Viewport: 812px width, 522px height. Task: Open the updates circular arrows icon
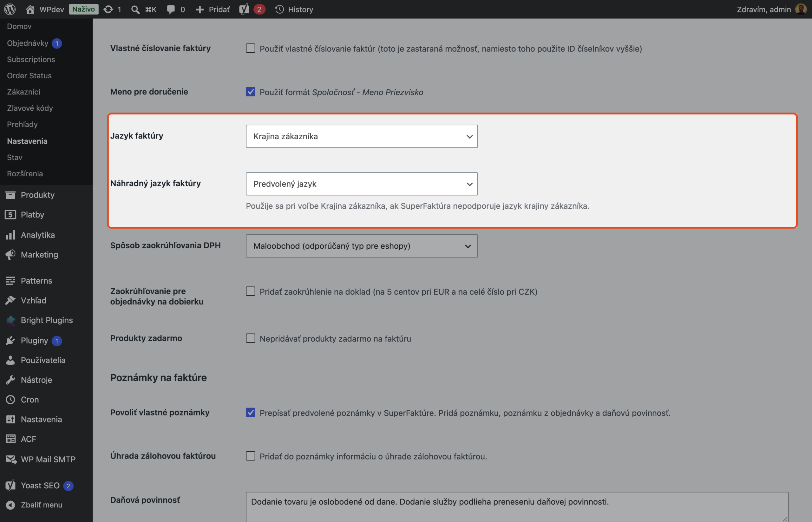pyautogui.click(x=108, y=9)
